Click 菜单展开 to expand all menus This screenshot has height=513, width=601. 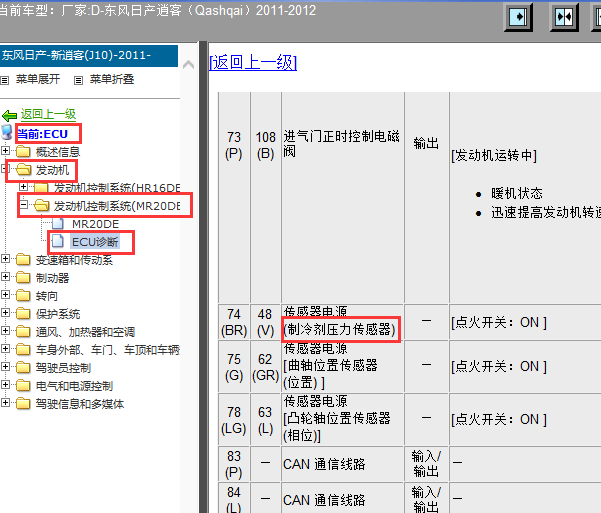click(x=38, y=79)
